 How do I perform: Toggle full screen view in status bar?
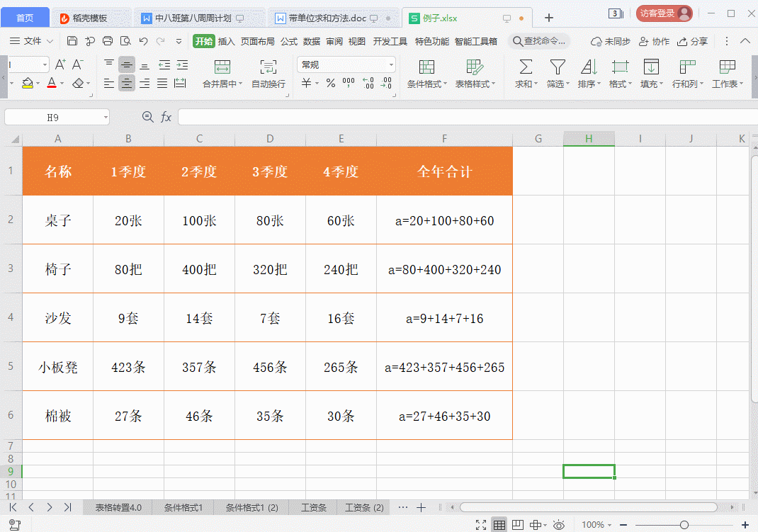(481, 525)
